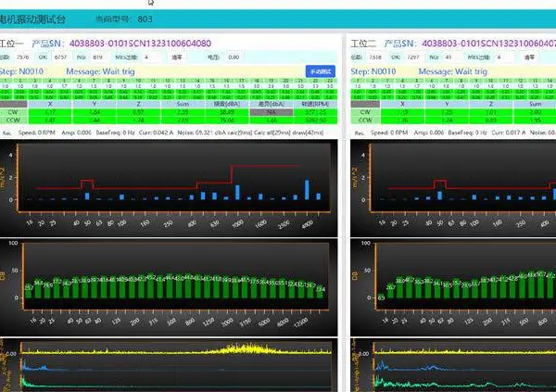Click 'Message: Wait trig' in station two
Image resolution: width=556 pixels, height=392 pixels.
[x=453, y=71]
